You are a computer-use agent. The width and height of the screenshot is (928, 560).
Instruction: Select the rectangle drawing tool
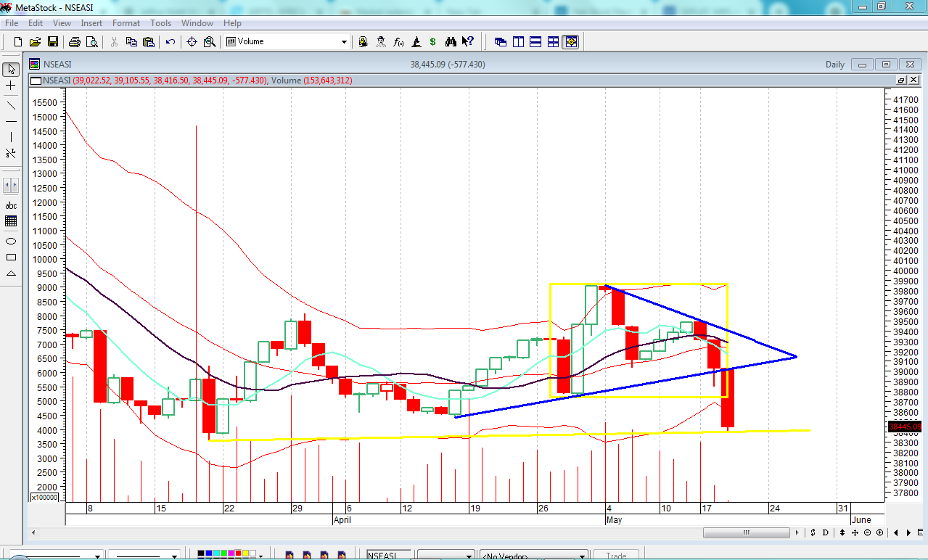11,258
